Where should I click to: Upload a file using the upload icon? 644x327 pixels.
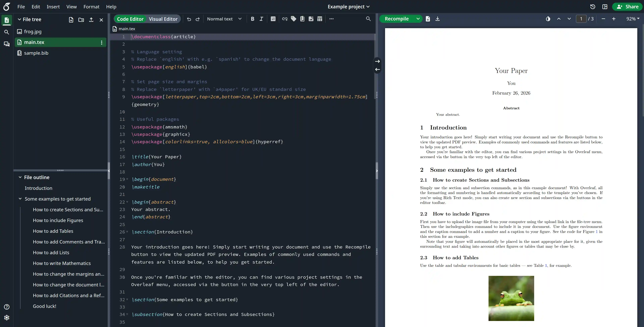tap(91, 19)
